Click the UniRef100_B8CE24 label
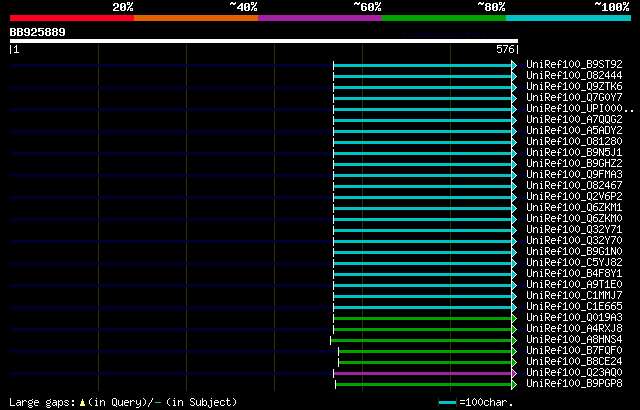Image resolution: width=640 pixels, height=410 pixels. click(x=574, y=362)
